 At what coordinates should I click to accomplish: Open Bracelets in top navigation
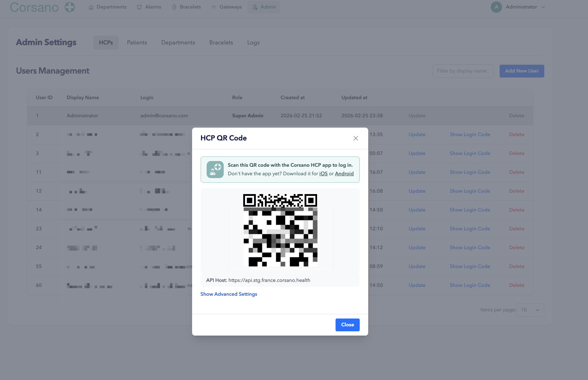186,7
